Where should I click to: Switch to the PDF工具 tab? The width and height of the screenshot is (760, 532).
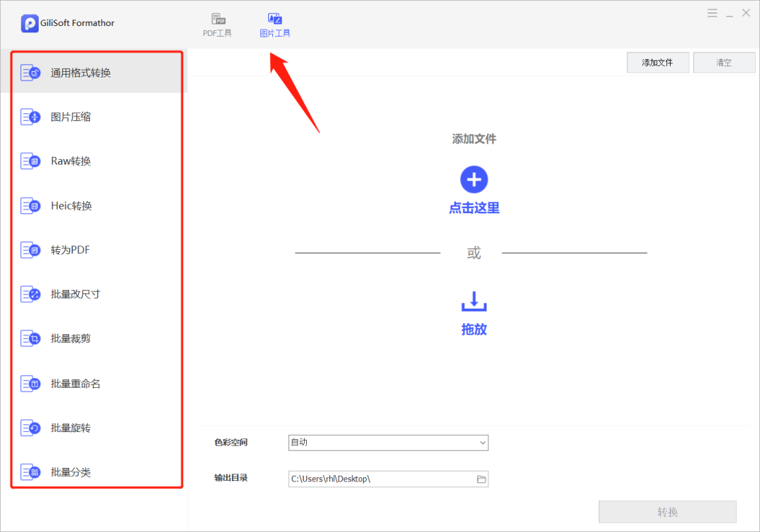click(217, 23)
